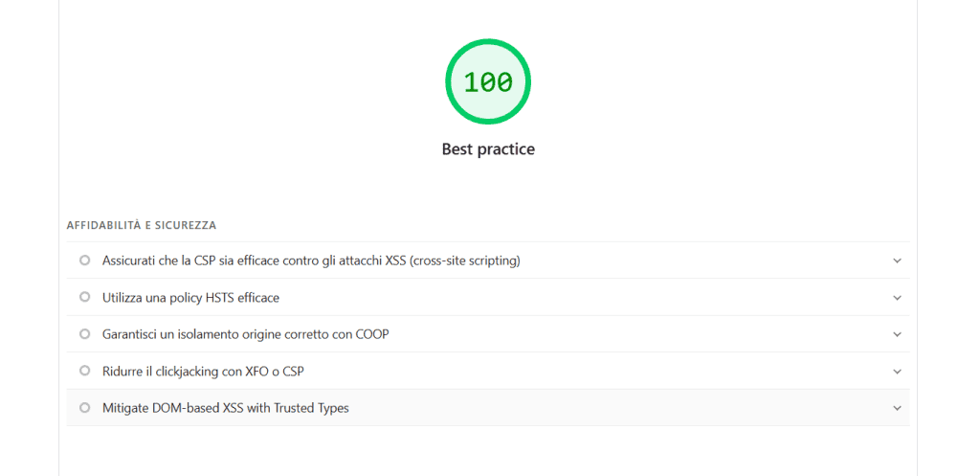The width and height of the screenshot is (980, 476).
Task: Select 'Garantisci un isolamento origine corretto con COOP'
Action: pos(245,334)
